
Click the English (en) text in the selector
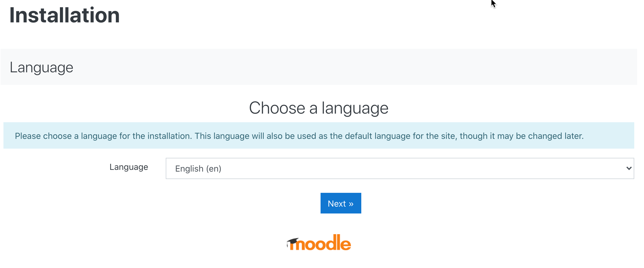click(x=198, y=169)
